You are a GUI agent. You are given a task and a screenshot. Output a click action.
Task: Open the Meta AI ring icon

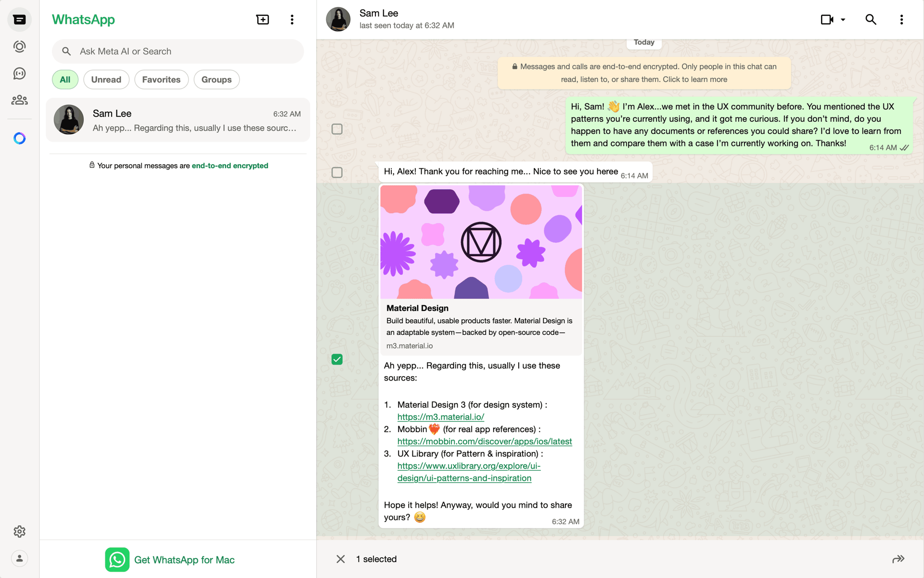[x=19, y=139]
